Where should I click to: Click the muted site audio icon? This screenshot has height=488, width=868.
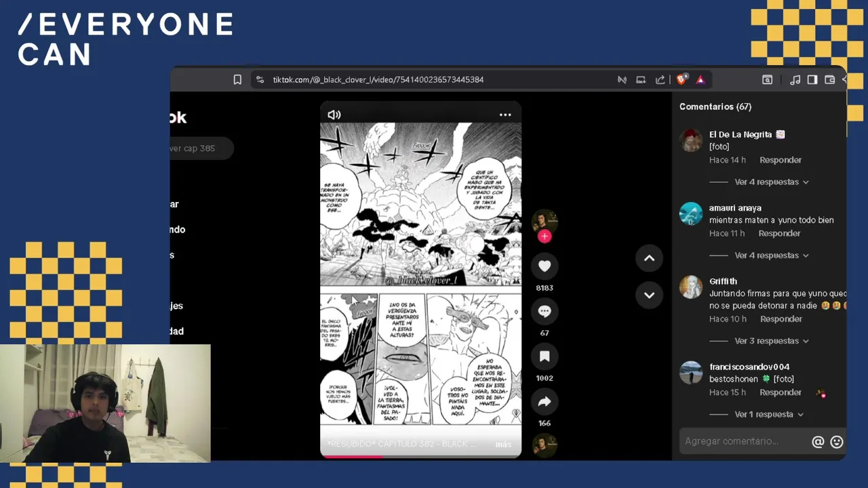[622, 80]
